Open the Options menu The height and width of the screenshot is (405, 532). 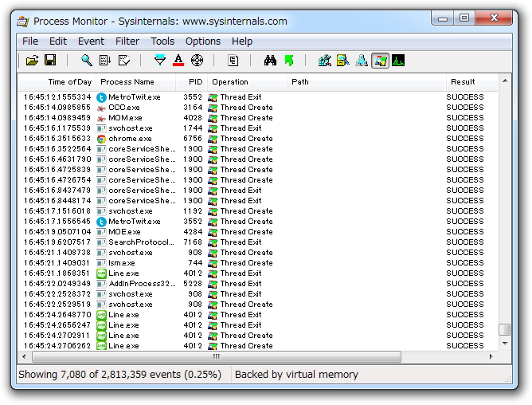pos(203,41)
